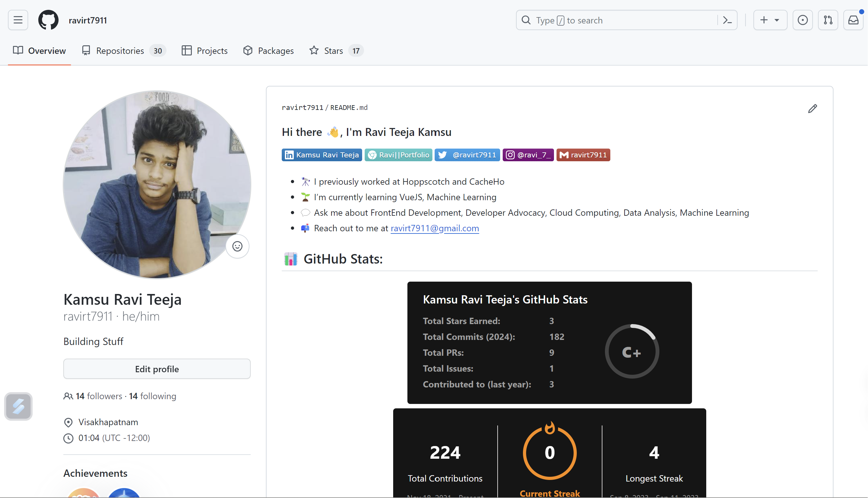Click the 4 Longest Streak figure
Image resolution: width=868 pixels, height=498 pixels.
(x=654, y=453)
